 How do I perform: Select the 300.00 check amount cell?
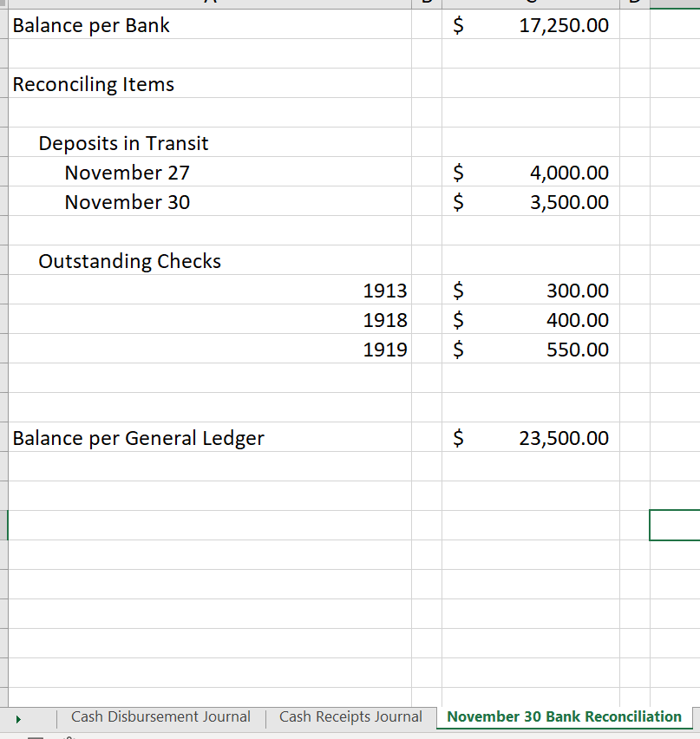[x=531, y=290]
